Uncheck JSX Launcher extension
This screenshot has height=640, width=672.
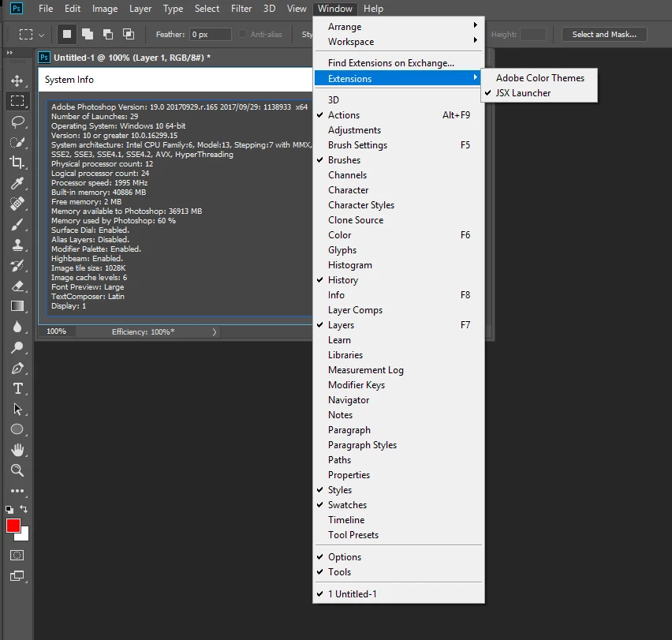click(x=539, y=93)
